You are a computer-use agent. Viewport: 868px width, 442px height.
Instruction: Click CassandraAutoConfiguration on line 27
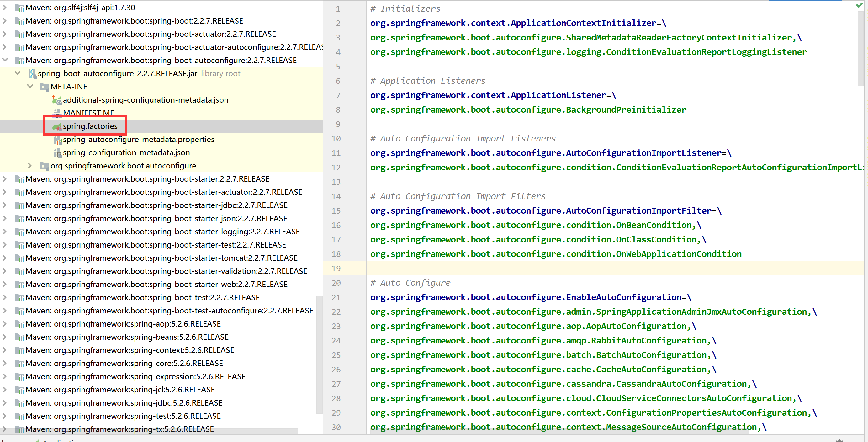coord(682,384)
